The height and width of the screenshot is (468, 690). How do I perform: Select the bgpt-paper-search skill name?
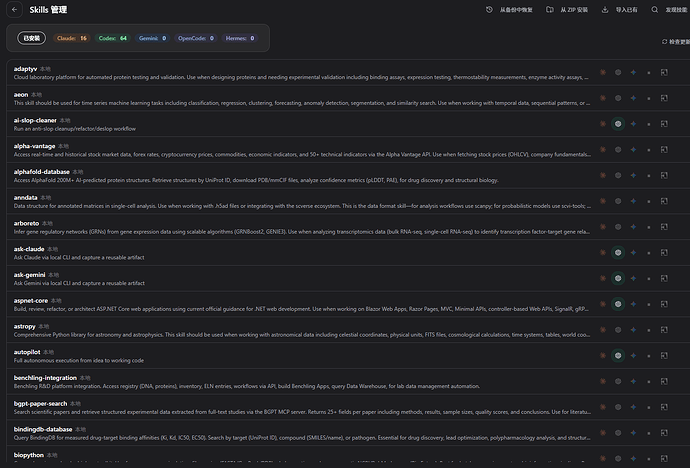click(40, 403)
